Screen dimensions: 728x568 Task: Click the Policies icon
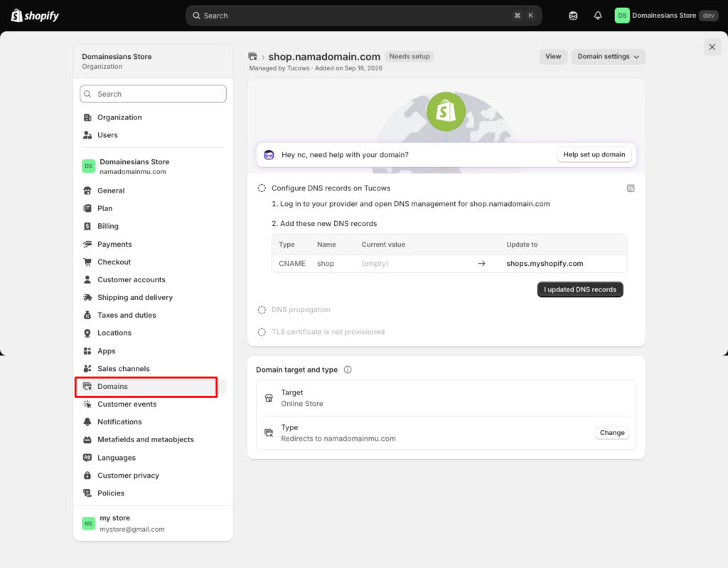(x=87, y=493)
